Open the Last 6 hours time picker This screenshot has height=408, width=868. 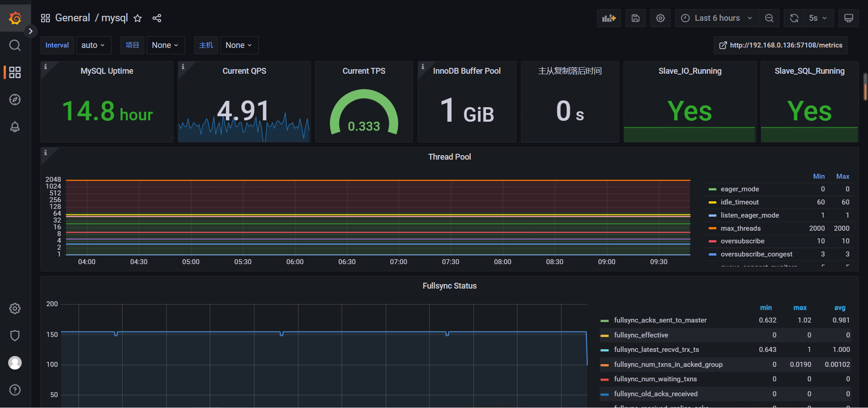pos(717,18)
